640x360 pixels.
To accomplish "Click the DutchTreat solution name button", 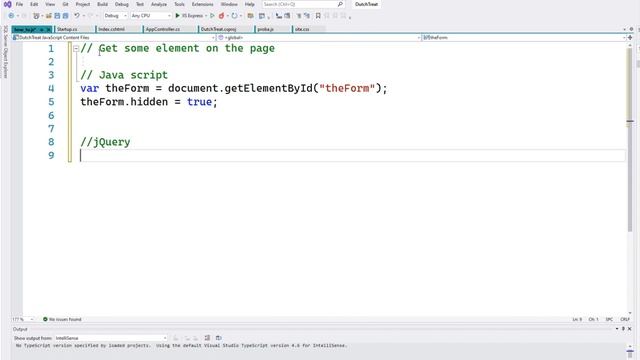I will [x=367, y=4].
